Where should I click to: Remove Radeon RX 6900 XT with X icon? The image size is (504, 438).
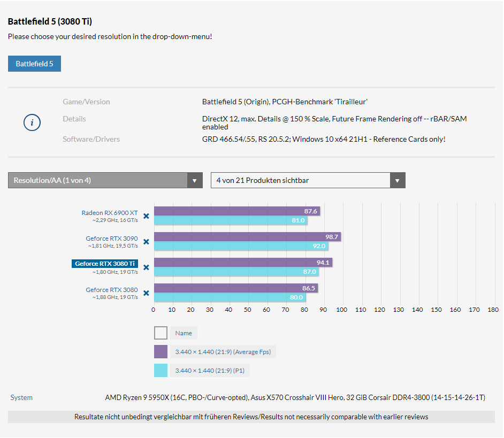[x=146, y=216]
